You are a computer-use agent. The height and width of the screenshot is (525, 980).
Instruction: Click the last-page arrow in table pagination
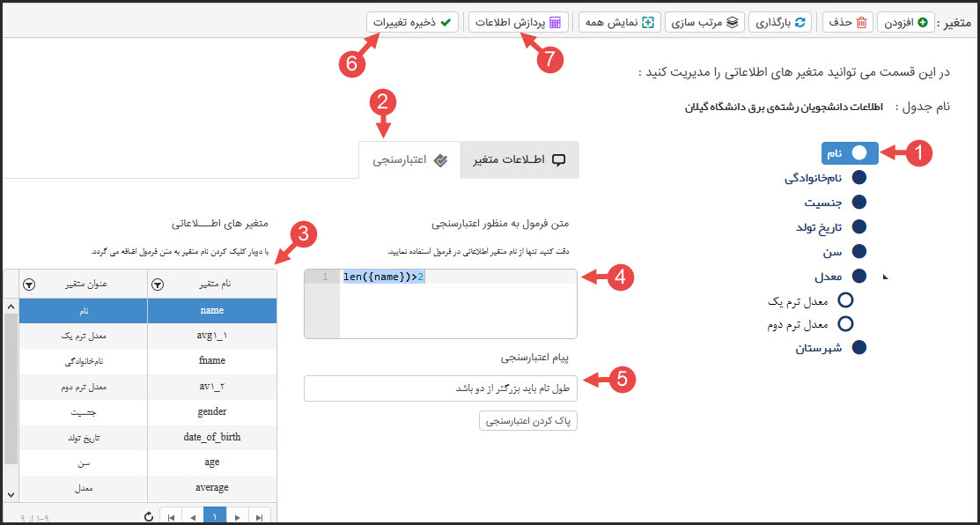coord(260,516)
